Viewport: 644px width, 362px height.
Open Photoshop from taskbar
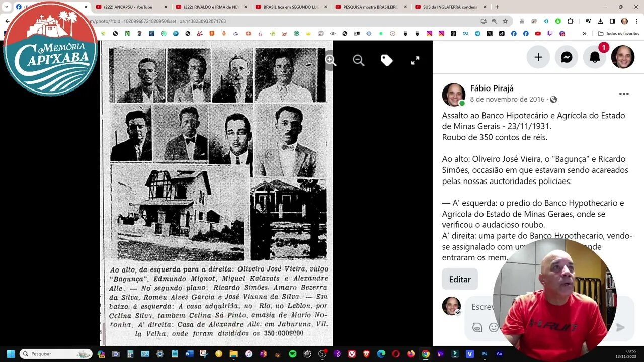pyautogui.click(x=485, y=354)
